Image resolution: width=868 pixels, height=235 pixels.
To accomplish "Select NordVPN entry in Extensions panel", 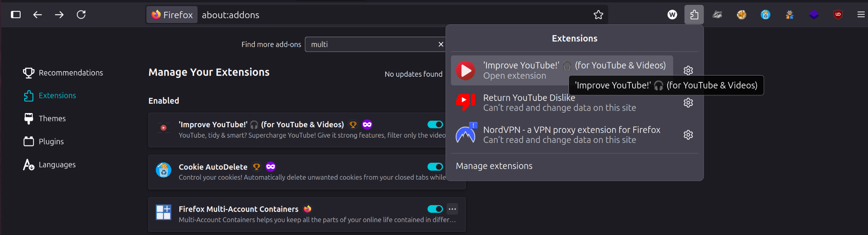I will pos(562,135).
